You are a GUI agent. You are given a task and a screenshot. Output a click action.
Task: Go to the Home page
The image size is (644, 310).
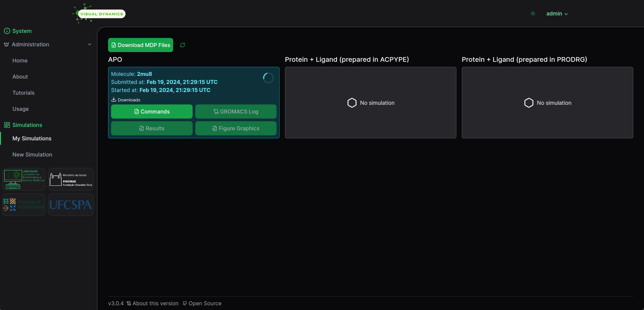pos(20,60)
